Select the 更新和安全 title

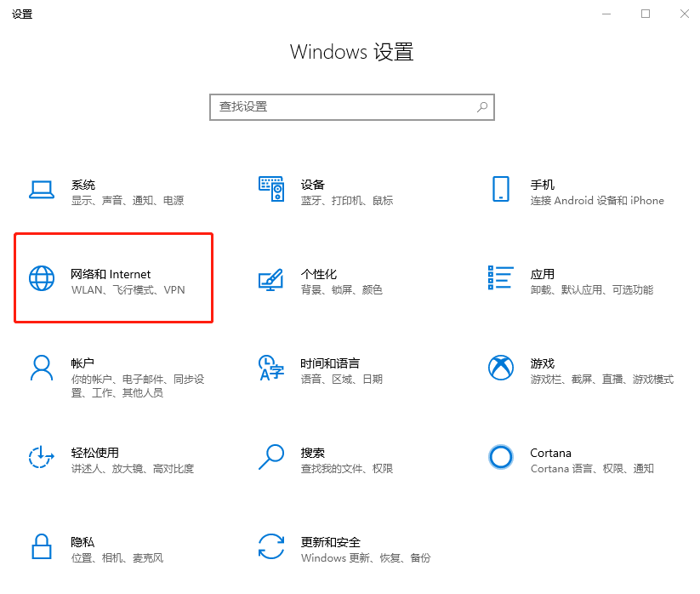[x=330, y=542]
